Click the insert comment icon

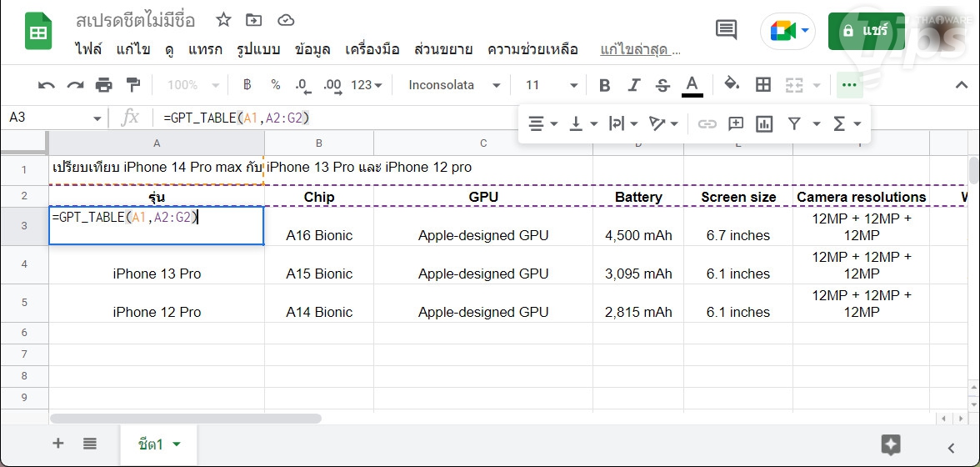pos(736,123)
